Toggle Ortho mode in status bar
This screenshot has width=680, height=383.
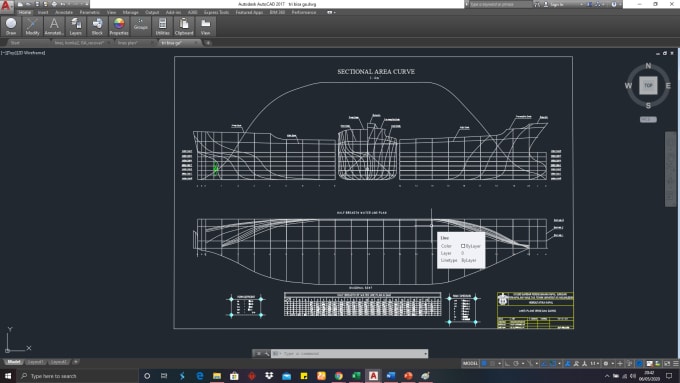coord(507,363)
